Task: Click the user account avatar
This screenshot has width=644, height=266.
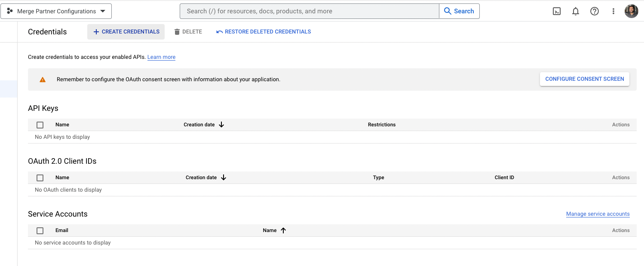Action: pos(631,11)
